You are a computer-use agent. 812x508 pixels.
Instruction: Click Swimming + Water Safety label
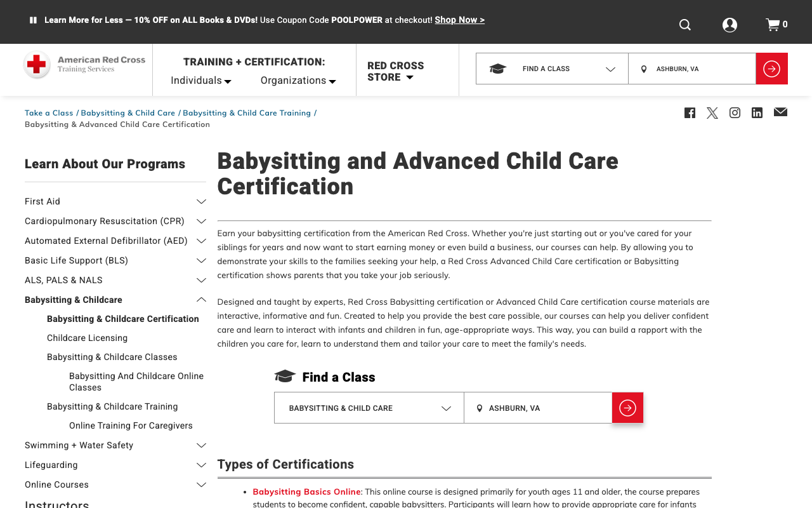pyautogui.click(x=79, y=445)
